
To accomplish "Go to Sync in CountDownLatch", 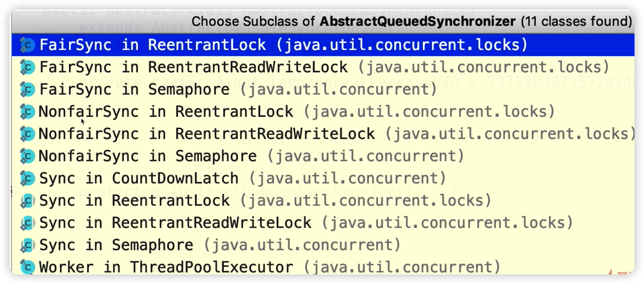I will pos(323,178).
